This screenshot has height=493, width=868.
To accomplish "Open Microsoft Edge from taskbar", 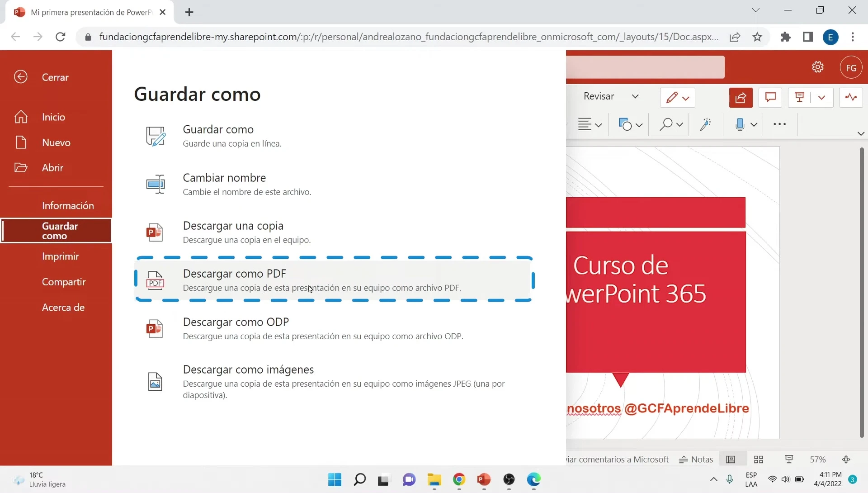I will pos(534,479).
